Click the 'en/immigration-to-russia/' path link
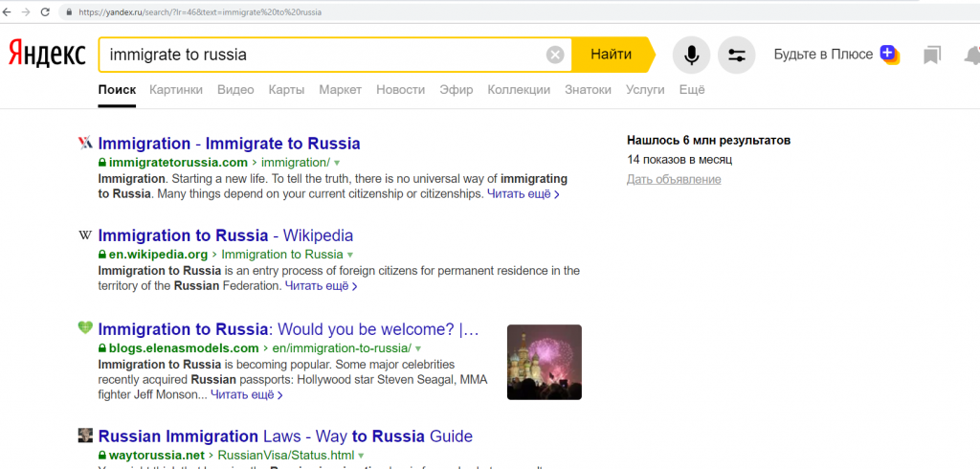 point(342,348)
